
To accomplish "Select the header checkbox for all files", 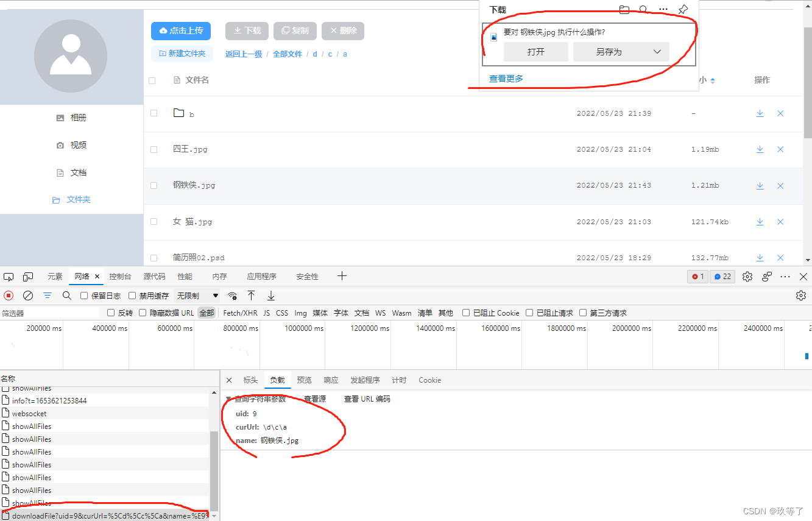I will (x=152, y=80).
